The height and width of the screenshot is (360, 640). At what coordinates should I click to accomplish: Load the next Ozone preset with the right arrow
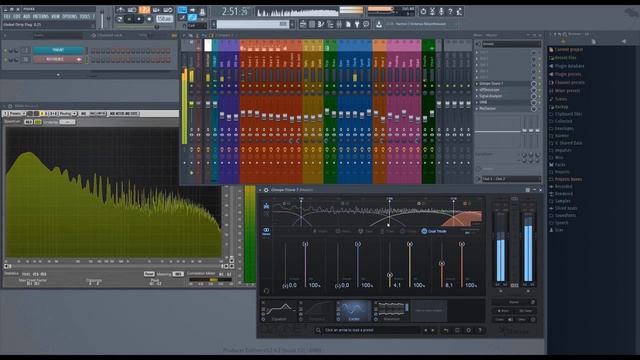click(433, 330)
